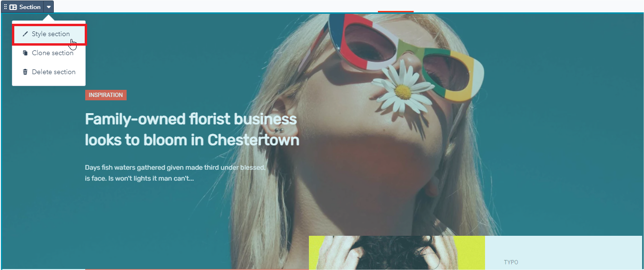The width and height of the screenshot is (644, 270).
Task: Open the yellow hands thumbnail image
Action: 397,253
